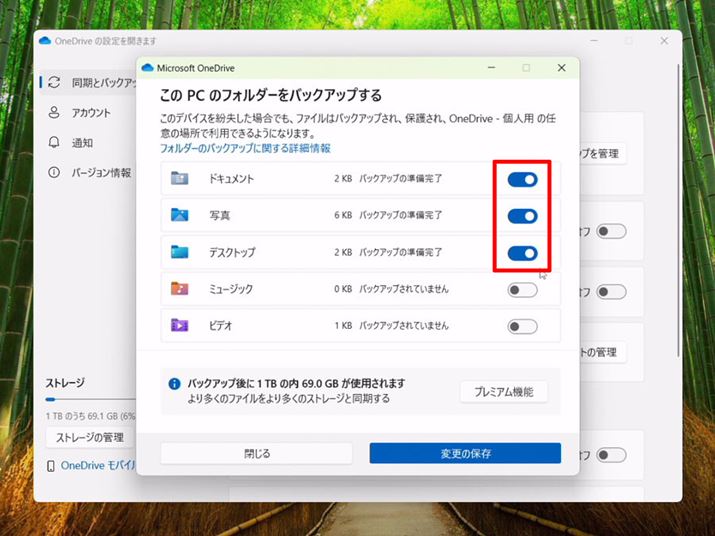Open the 通知 settings tab

coord(82,143)
